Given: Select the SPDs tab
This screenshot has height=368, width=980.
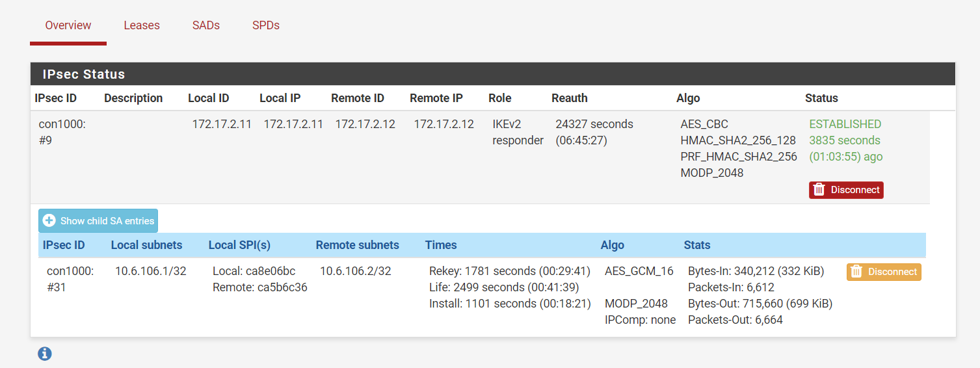Looking at the screenshot, I should click(x=266, y=26).
